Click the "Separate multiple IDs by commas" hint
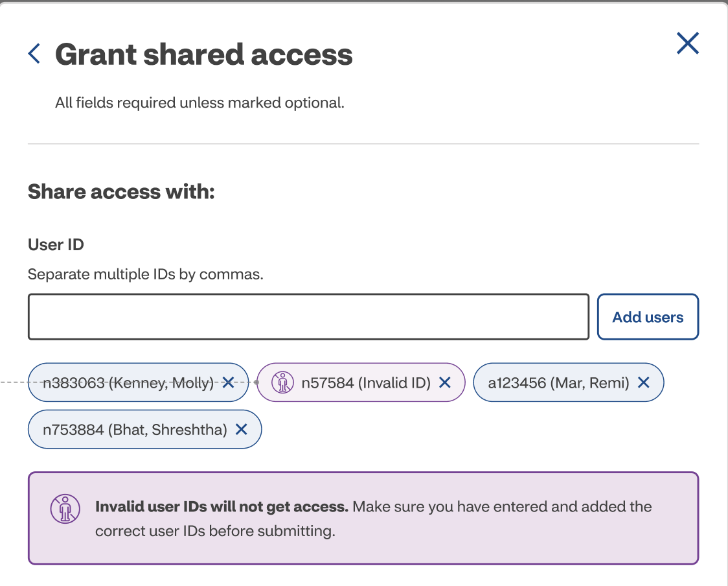The width and height of the screenshot is (728, 586). click(x=146, y=274)
